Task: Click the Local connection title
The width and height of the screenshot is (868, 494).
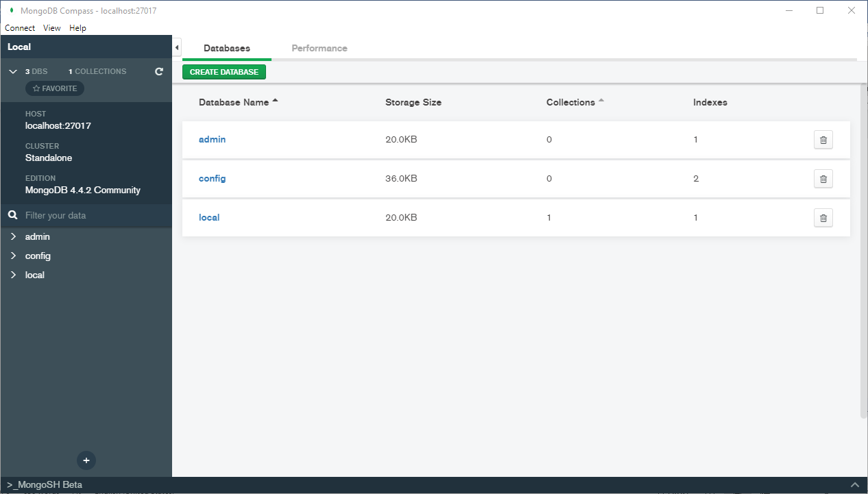Action: [x=19, y=47]
